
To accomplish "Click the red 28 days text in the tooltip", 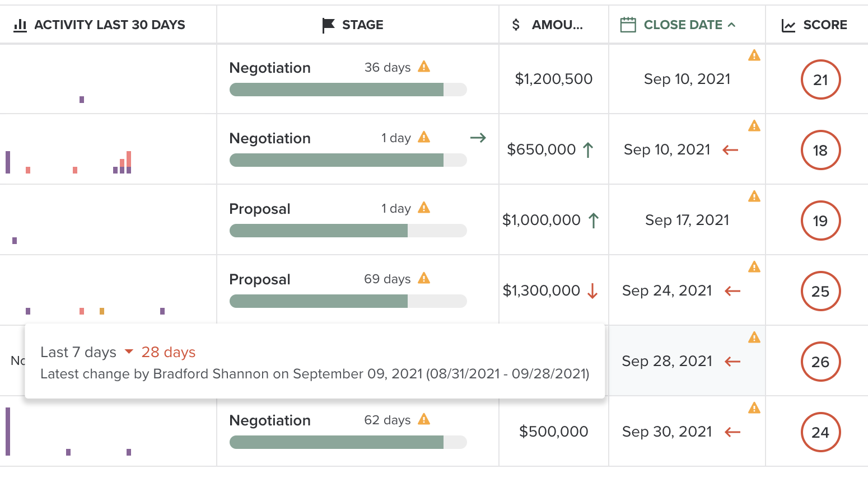I will (x=168, y=352).
